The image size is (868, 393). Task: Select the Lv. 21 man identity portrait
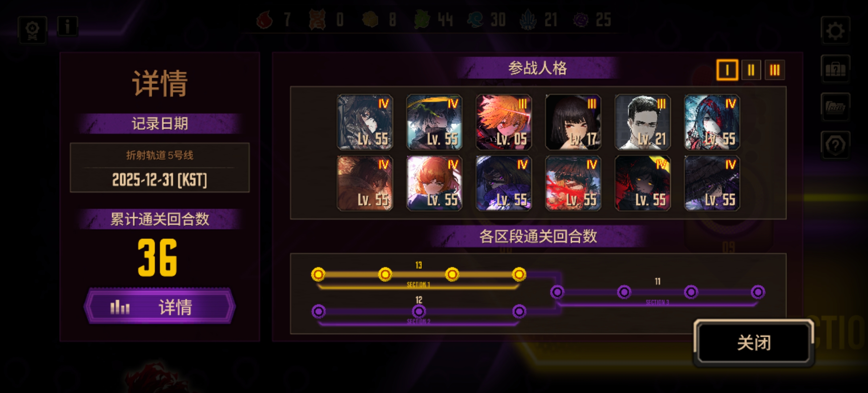coord(643,122)
